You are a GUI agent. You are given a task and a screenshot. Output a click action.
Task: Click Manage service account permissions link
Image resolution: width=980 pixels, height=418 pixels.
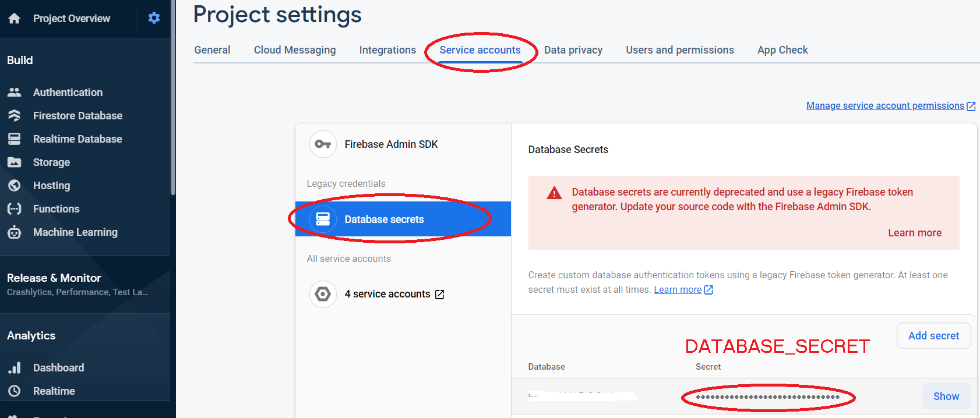[x=885, y=106]
